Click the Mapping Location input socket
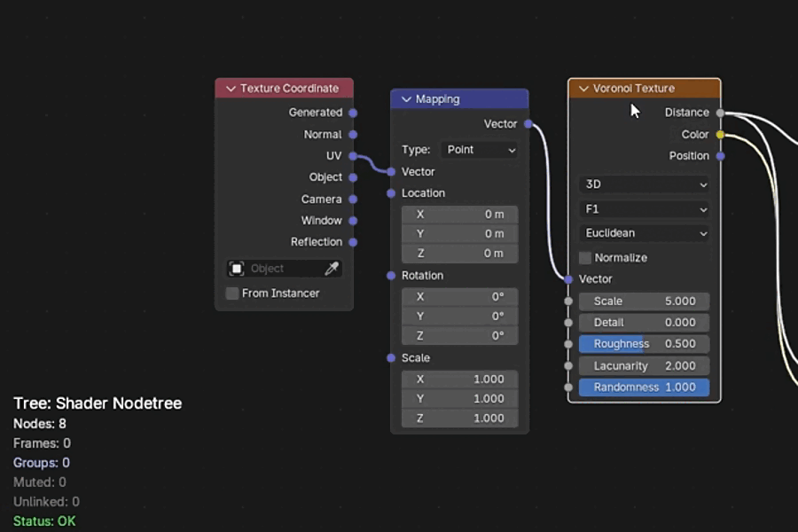This screenshot has width=798, height=532. tap(391, 193)
